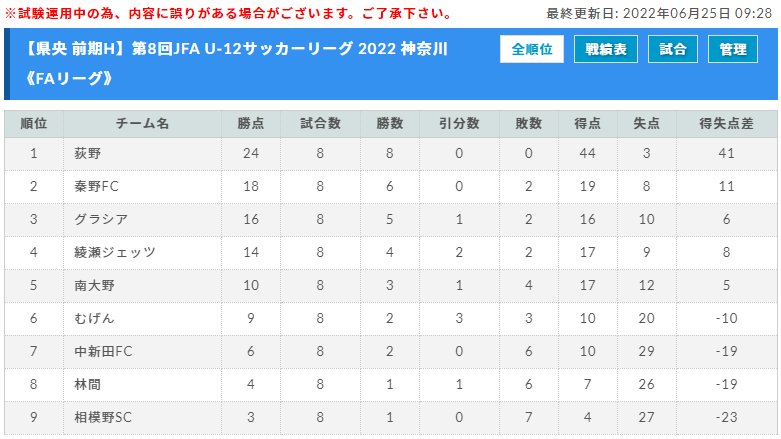The image size is (781, 439).
Task: Click the 勝数 column header
Action: [x=389, y=124]
